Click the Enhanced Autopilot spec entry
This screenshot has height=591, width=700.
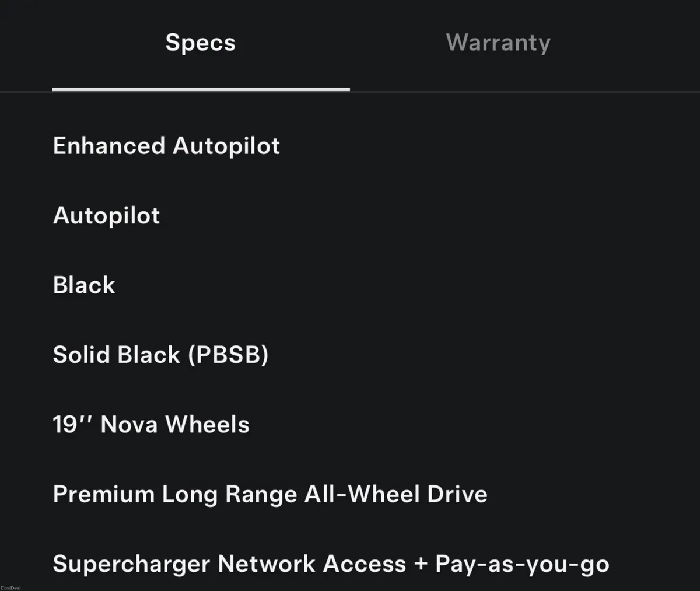coord(166,146)
